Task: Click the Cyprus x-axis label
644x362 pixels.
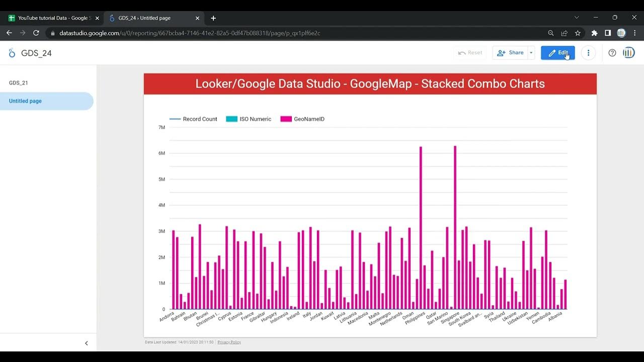Action: click(x=224, y=316)
